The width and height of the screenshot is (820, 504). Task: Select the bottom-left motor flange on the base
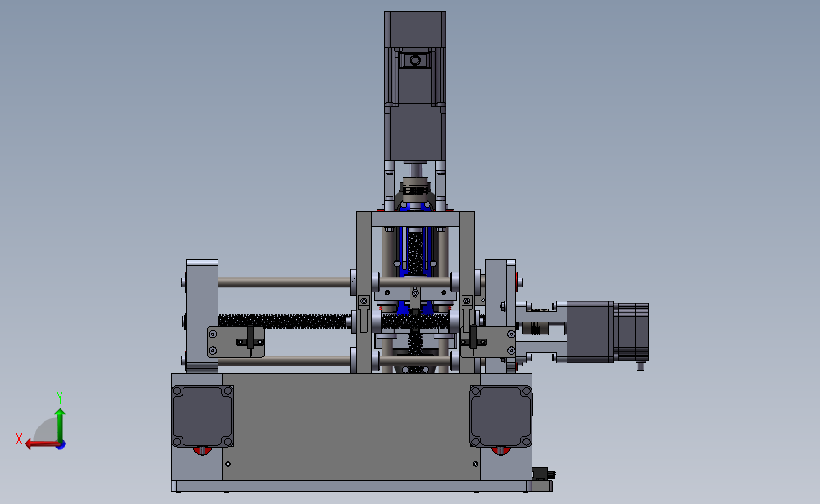pos(203,416)
